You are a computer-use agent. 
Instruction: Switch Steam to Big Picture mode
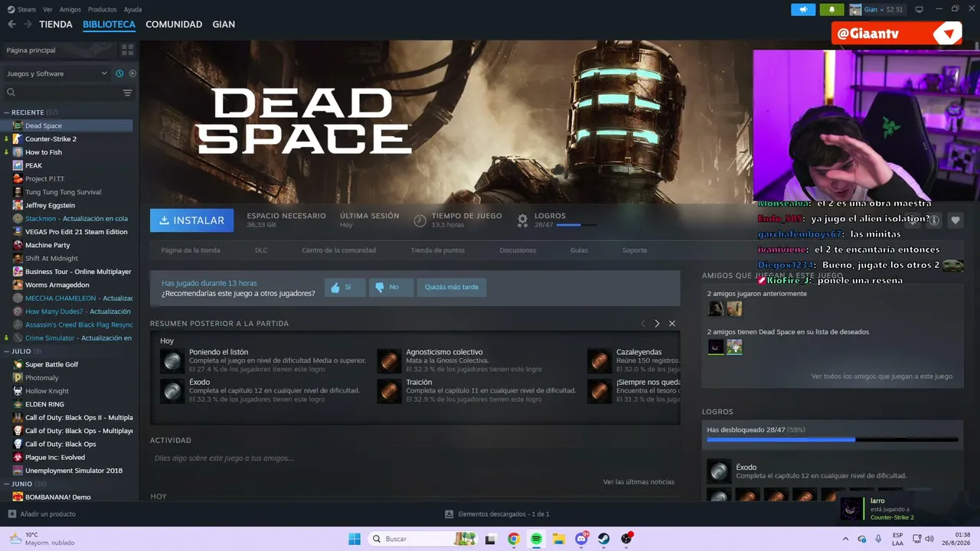point(919,9)
